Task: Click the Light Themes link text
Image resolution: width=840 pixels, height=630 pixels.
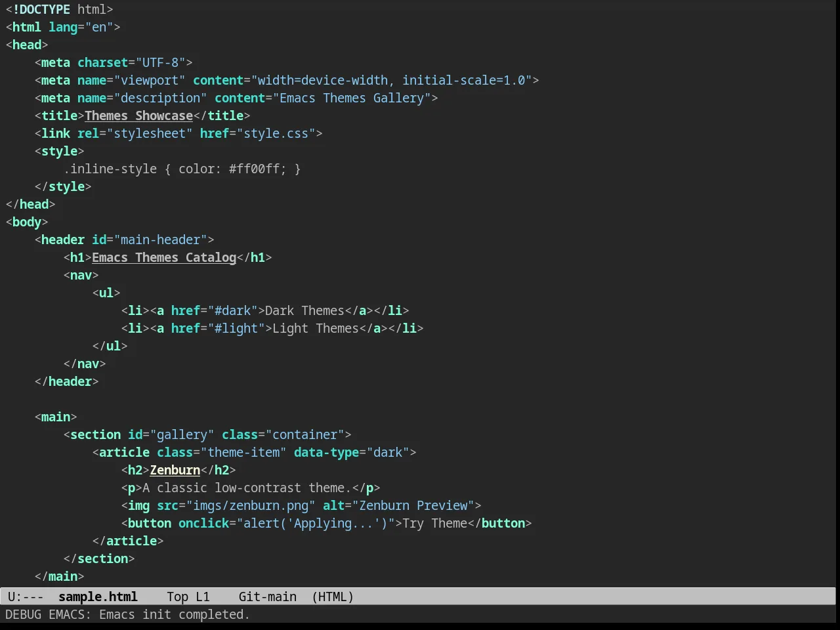Action: pyautogui.click(x=316, y=328)
